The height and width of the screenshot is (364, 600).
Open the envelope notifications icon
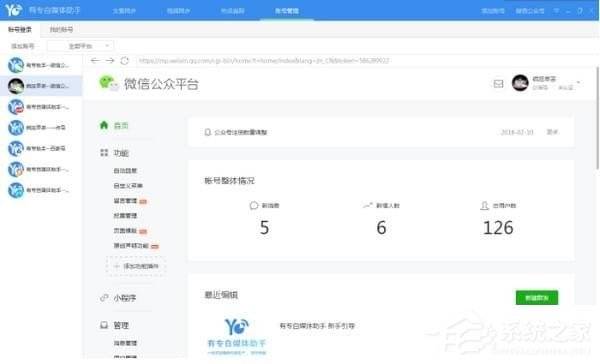click(498, 83)
